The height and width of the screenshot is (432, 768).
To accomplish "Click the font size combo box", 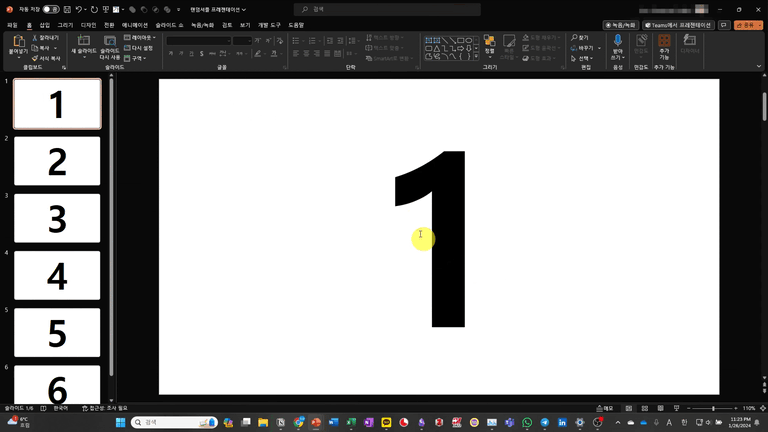I will tap(242, 41).
